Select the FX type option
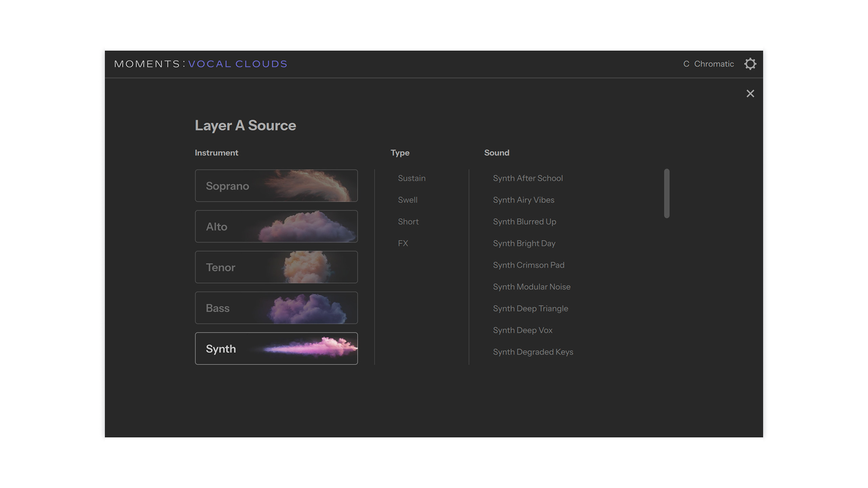The image size is (868, 488). [x=403, y=243]
